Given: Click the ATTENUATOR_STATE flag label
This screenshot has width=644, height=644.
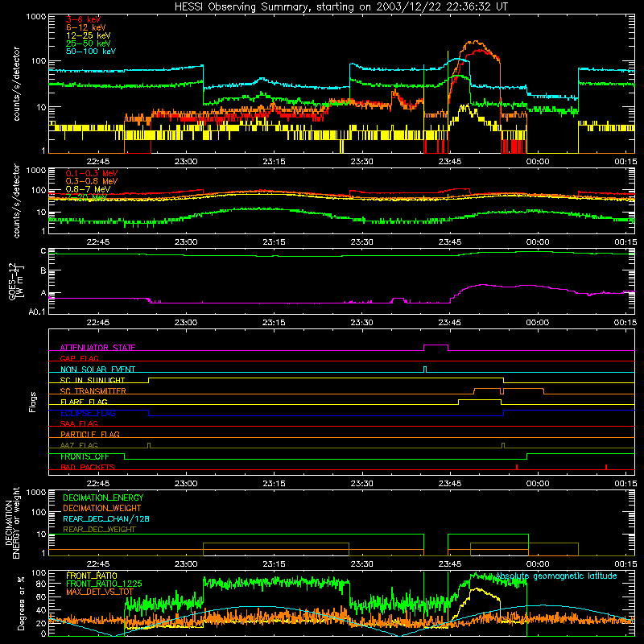Looking at the screenshot, I should [97, 348].
